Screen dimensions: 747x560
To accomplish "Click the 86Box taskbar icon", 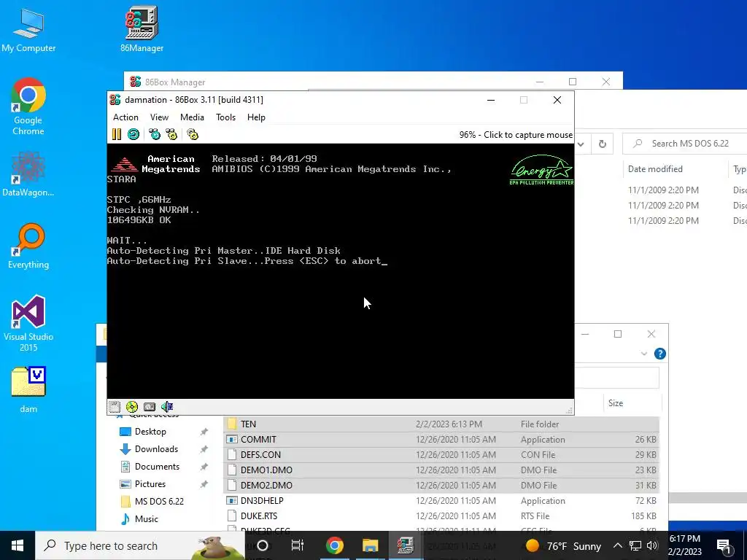I will pyautogui.click(x=406, y=545).
